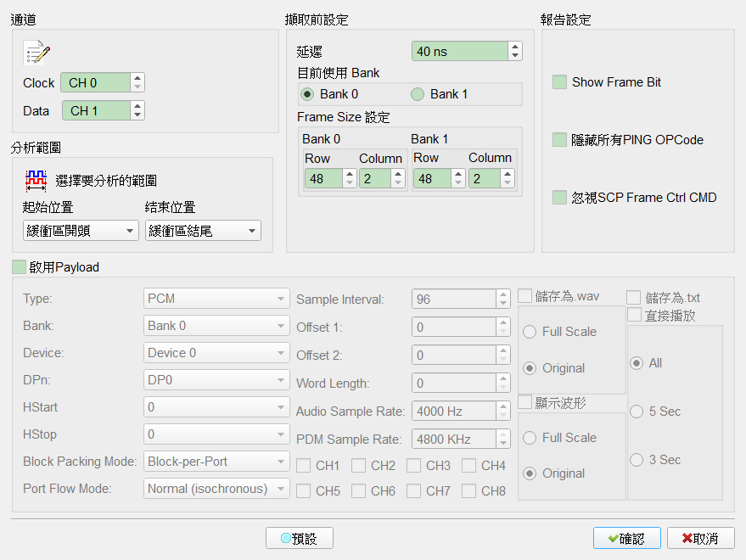Increase the Clock channel spinner
746x560 pixels.
point(137,79)
